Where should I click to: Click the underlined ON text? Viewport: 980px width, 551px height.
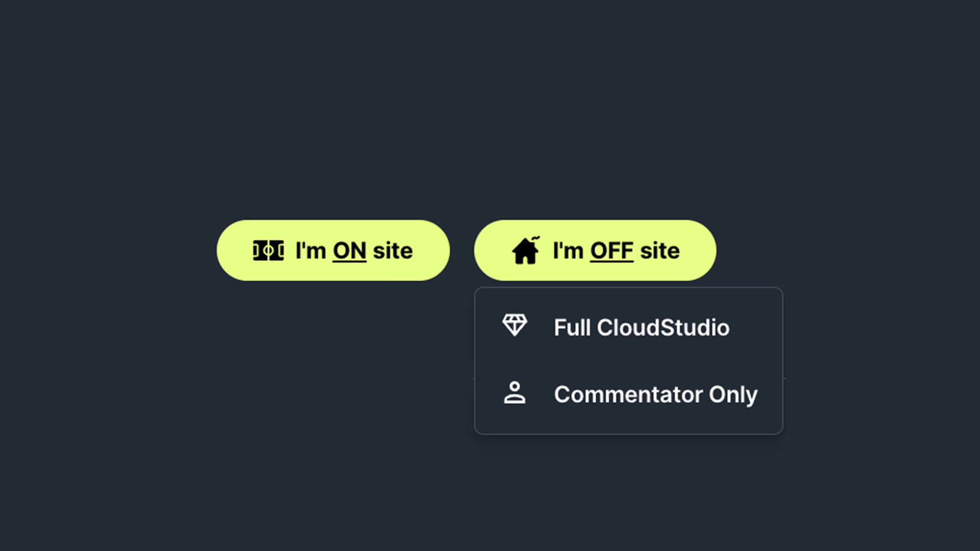(x=349, y=251)
